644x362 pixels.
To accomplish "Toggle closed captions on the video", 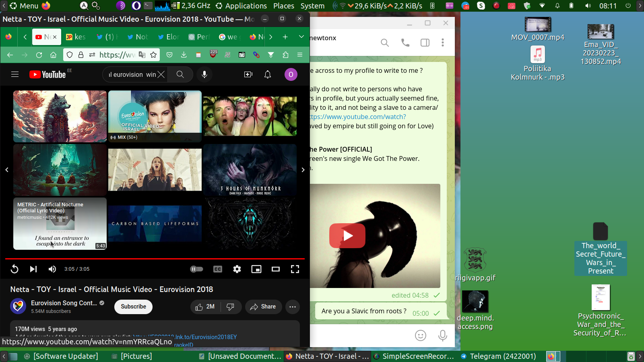I will click(x=218, y=269).
